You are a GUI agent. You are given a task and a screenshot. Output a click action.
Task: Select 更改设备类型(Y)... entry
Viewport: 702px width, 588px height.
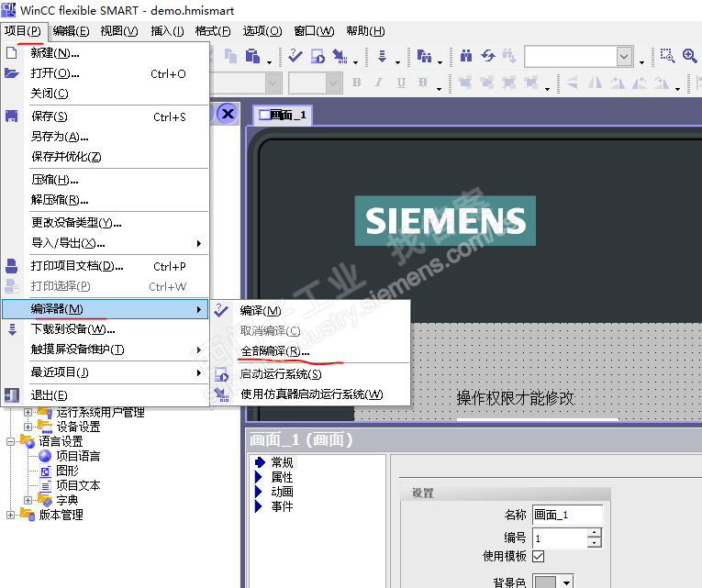106,222
